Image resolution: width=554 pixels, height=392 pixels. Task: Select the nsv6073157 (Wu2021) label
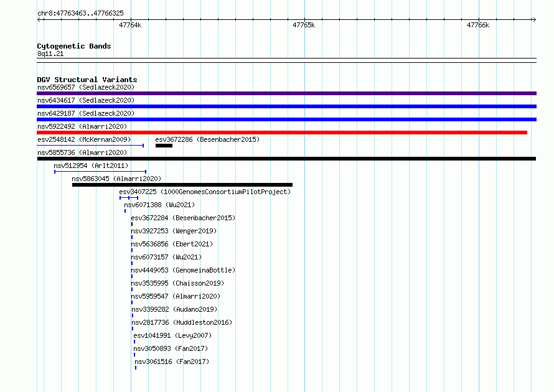(x=166, y=257)
